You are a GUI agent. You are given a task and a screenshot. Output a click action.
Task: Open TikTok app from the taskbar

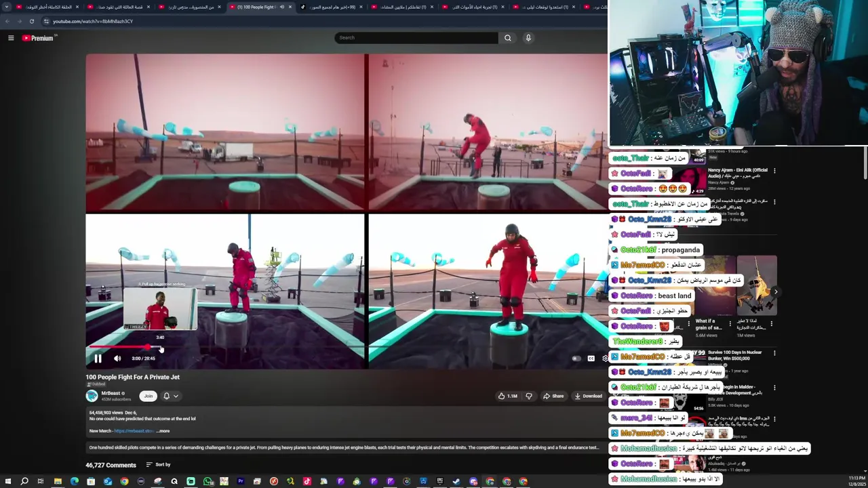[307, 481]
